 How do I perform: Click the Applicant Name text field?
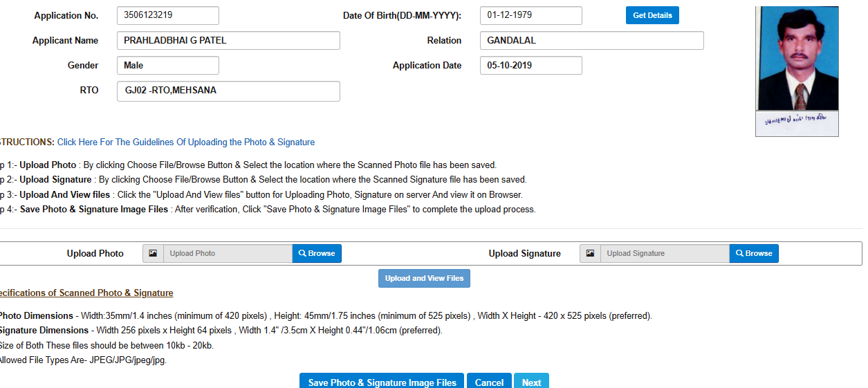228,40
